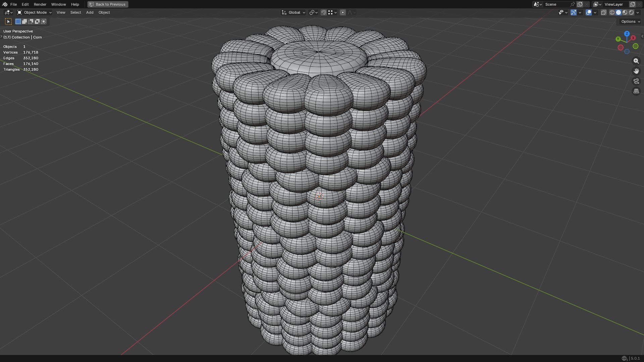
Task: Switch to Material Preview shading
Action: pos(625,12)
